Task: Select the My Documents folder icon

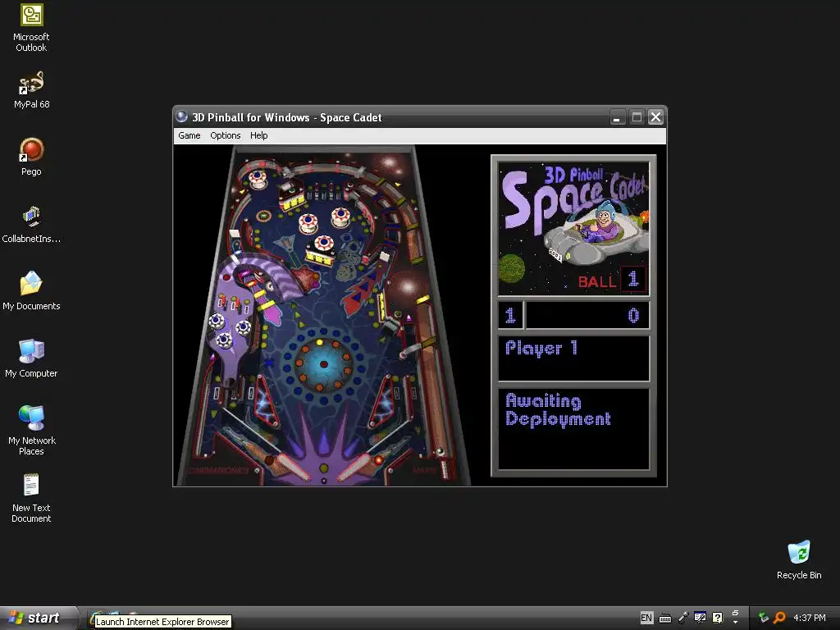Action: (31, 291)
